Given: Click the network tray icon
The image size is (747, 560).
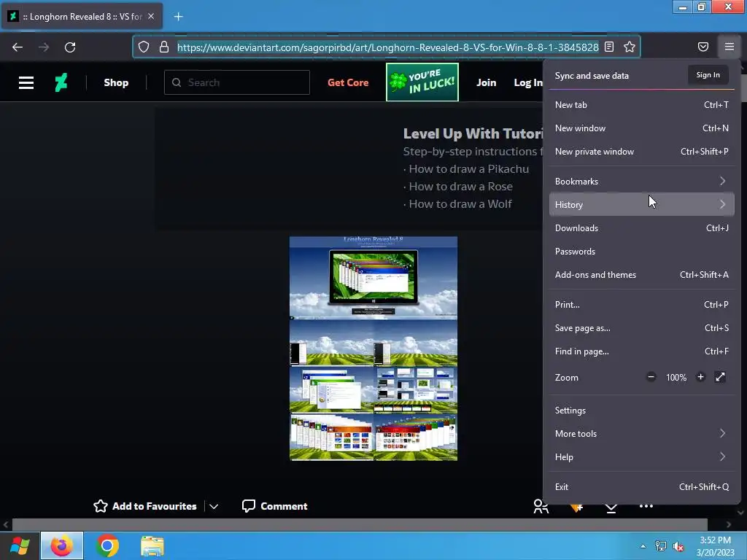Looking at the screenshot, I should pyautogui.click(x=661, y=546).
